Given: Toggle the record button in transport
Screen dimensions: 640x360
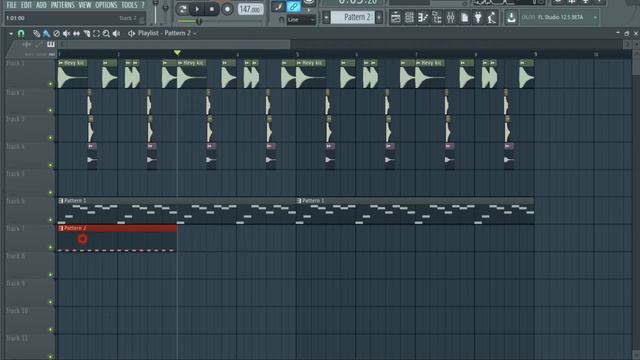Looking at the screenshot, I should coord(227,9).
